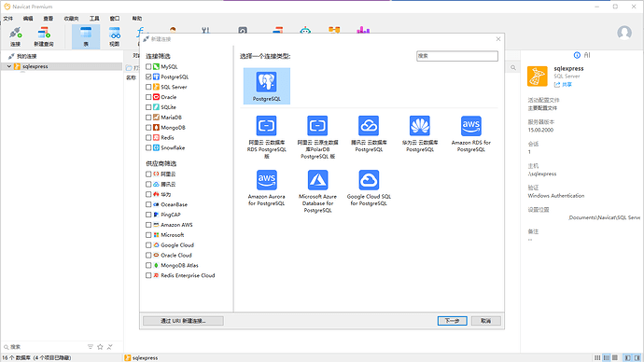Open the Edit menu
644x362 pixels.
(28, 19)
